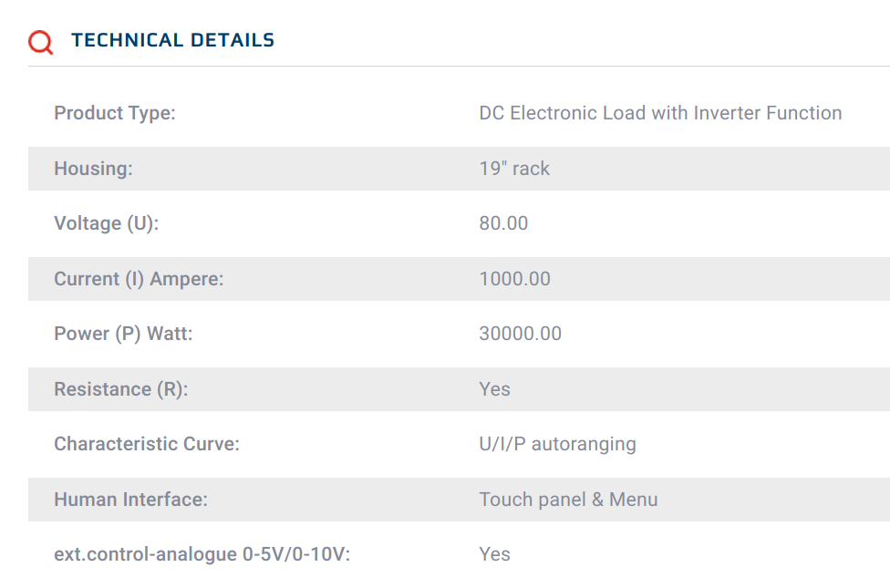Click Yes in the ext.control-analogue row

[x=494, y=554]
